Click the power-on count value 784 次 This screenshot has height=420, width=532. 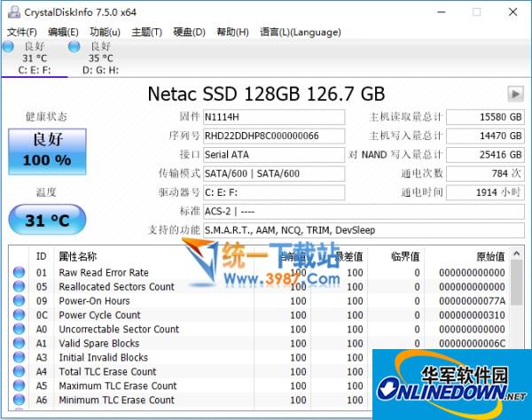coord(485,174)
